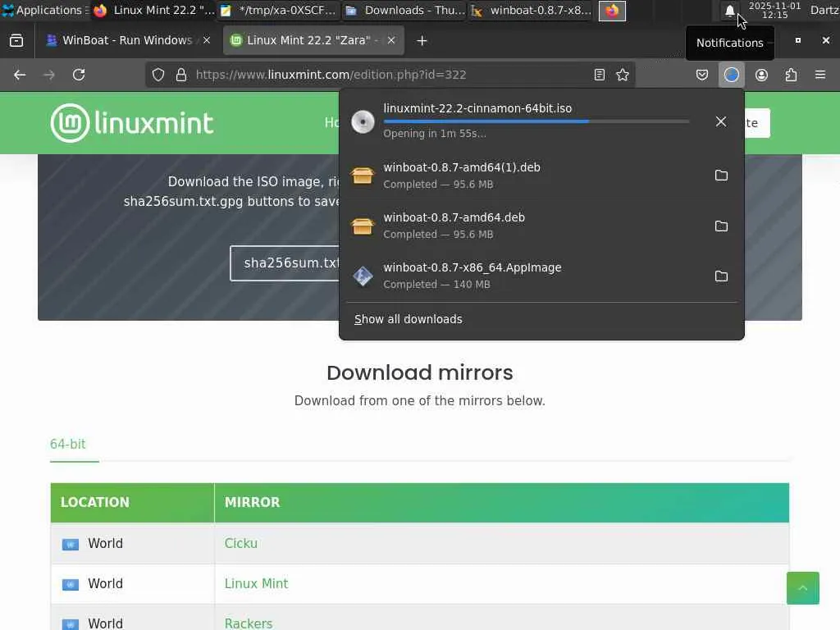Image resolution: width=840 pixels, height=630 pixels.
Task: Switch to winboat-0.8.7-x8 taskbar window
Action: [532, 10]
